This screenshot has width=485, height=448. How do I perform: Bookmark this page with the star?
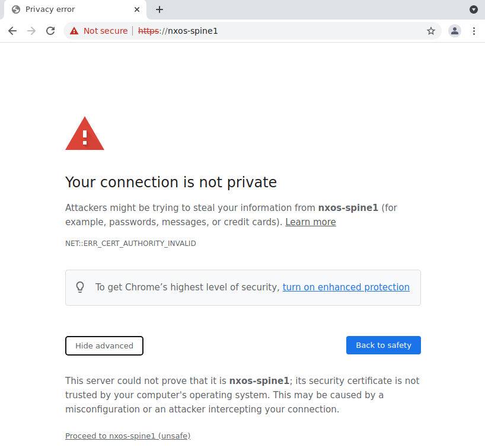tap(431, 31)
